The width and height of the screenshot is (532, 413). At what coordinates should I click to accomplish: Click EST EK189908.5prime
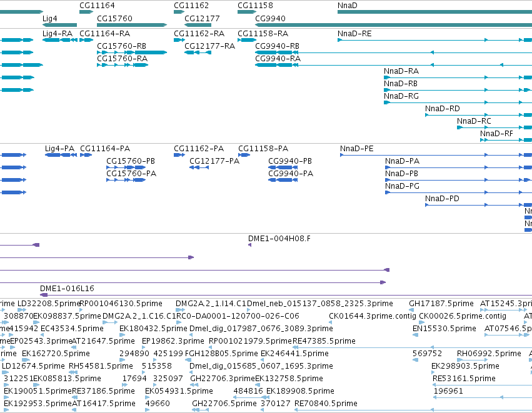point(300,391)
